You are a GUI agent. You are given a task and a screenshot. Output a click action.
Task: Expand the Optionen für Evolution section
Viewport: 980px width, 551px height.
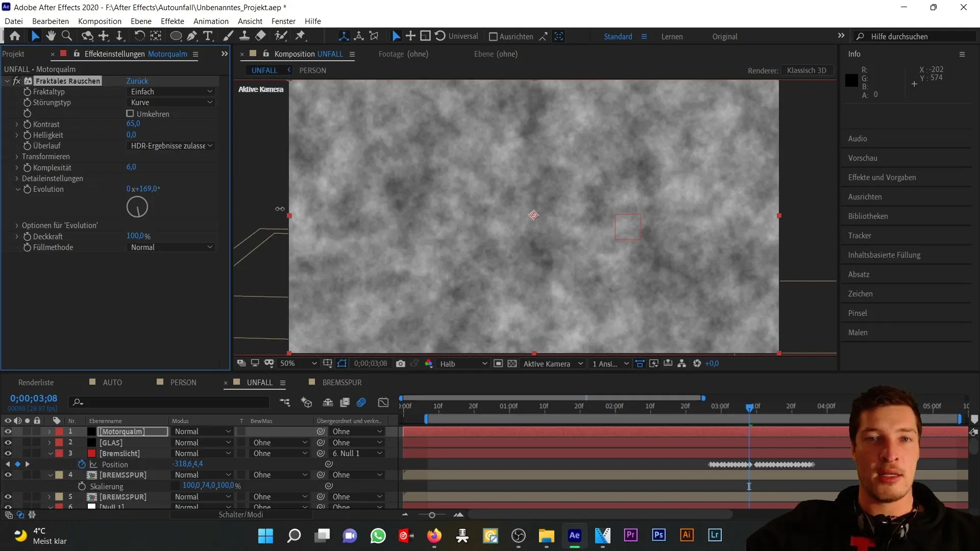(x=17, y=226)
